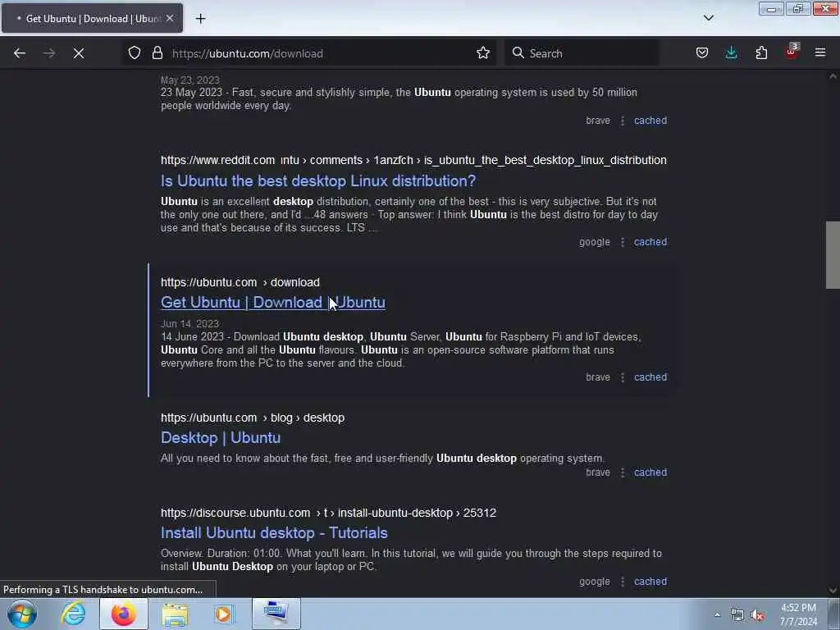Open a new tab
Image resolution: width=840 pixels, height=630 pixels.
tap(200, 19)
